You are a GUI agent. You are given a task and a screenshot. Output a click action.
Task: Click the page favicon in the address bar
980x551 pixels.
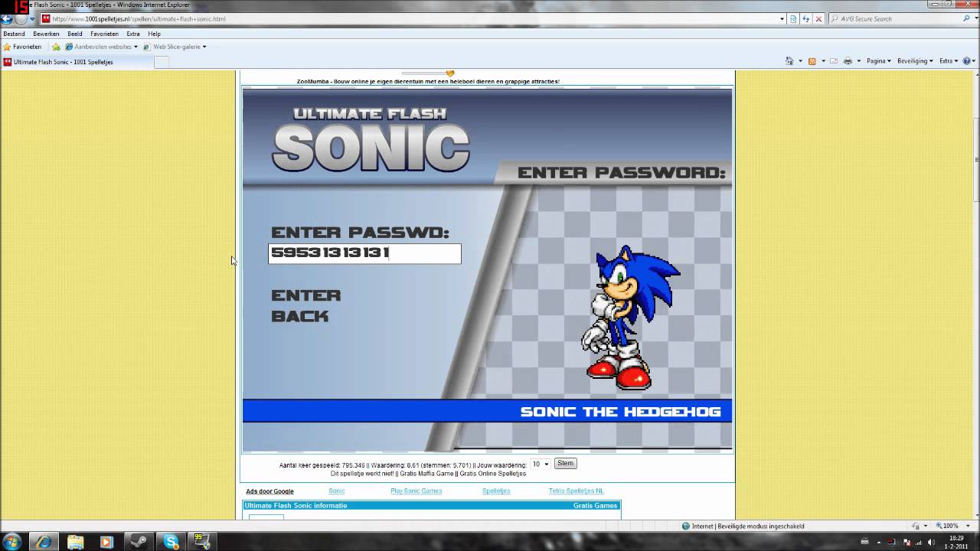click(x=46, y=18)
